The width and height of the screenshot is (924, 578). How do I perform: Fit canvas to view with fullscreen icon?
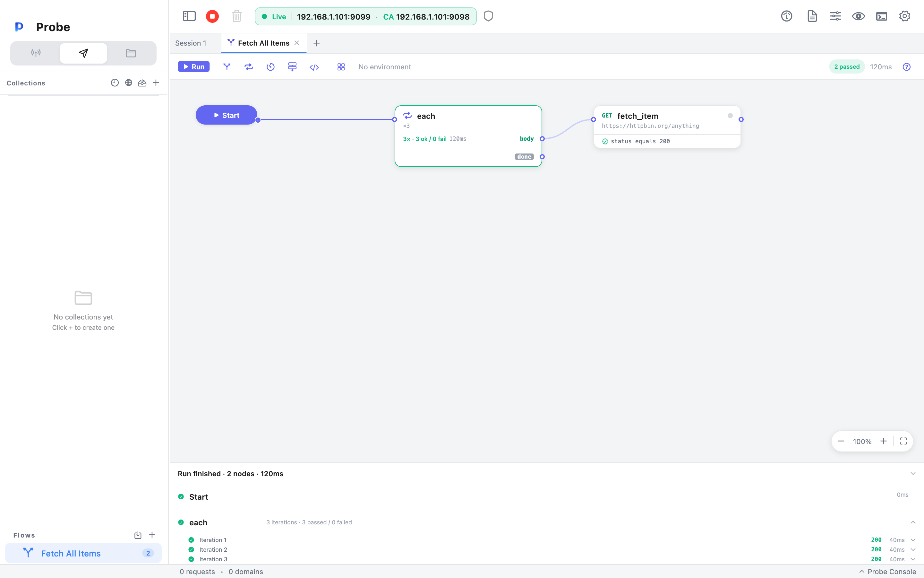[903, 441]
